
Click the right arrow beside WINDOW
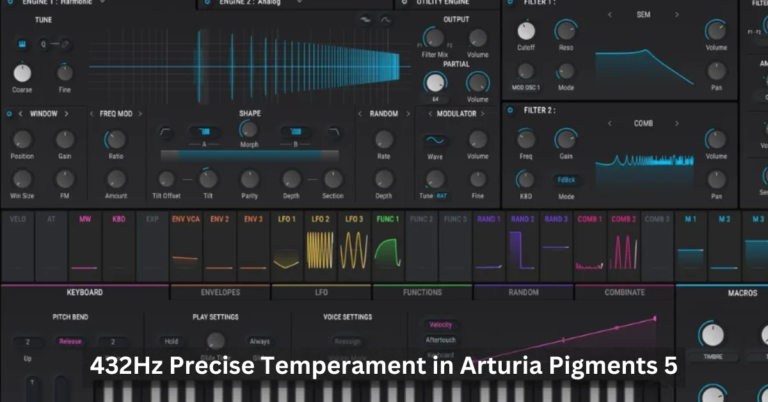(x=66, y=114)
